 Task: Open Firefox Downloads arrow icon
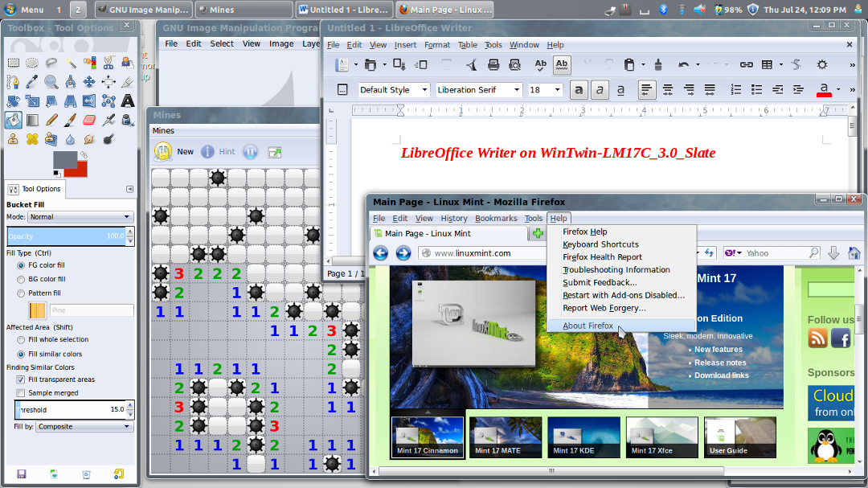[833, 253]
